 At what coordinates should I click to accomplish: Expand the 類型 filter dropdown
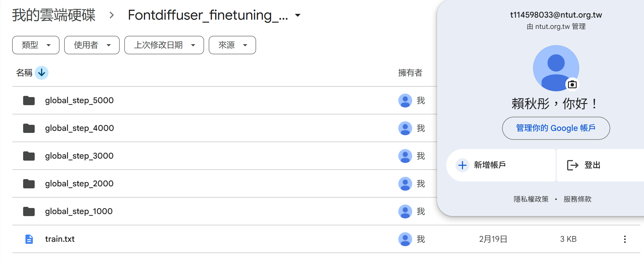[x=36, y=45]
